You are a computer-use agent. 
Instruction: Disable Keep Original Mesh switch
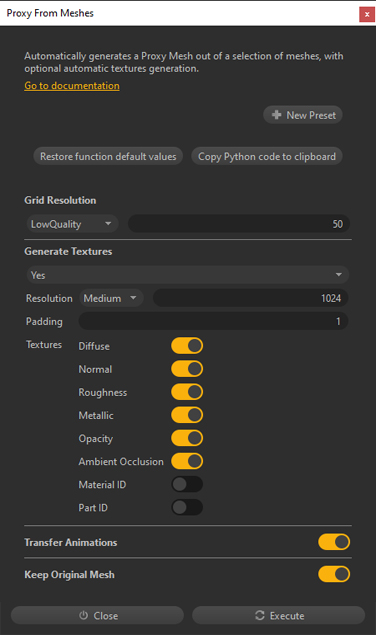334,574
